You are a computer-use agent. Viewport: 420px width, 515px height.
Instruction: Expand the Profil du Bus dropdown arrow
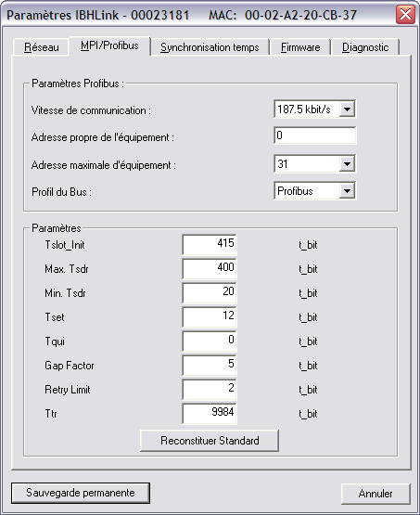[x=347, y=191]
